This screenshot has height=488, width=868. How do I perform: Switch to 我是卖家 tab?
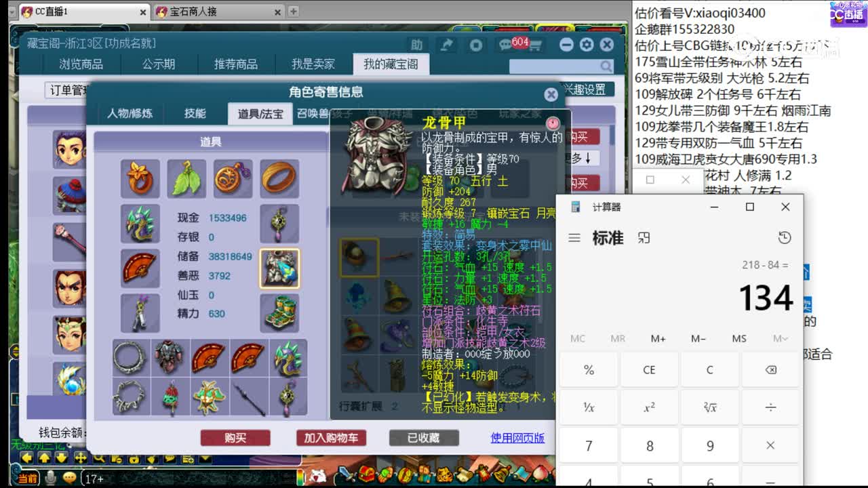coord(313,64)
